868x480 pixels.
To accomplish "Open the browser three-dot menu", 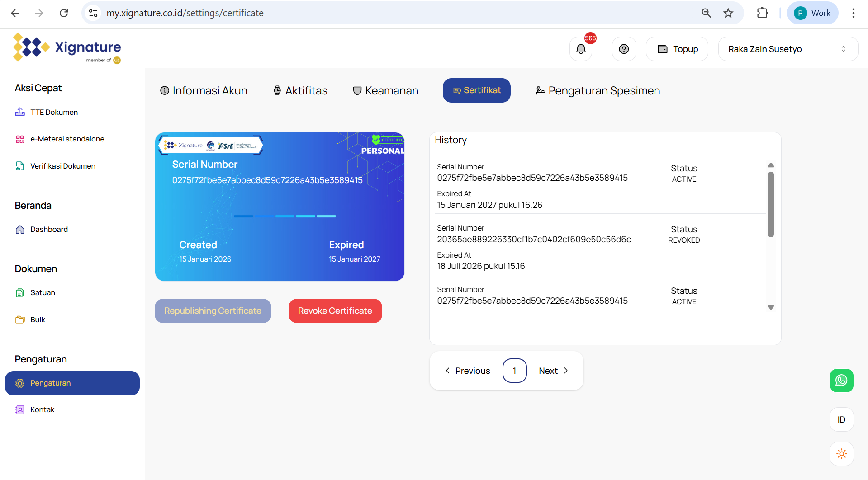I will pyautogui.click(x=853, y=13).
